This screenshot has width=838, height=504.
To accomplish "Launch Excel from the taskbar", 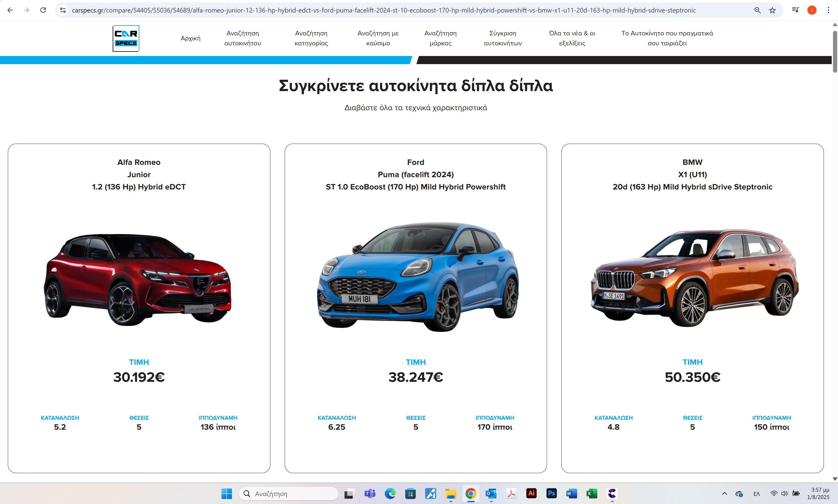I will 591,494.
